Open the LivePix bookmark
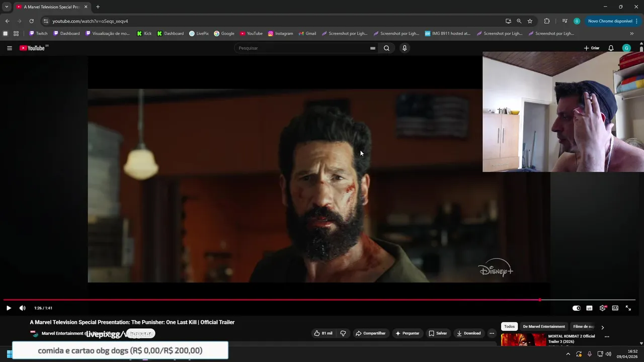The image size is (644, 362). pos(199,34)
